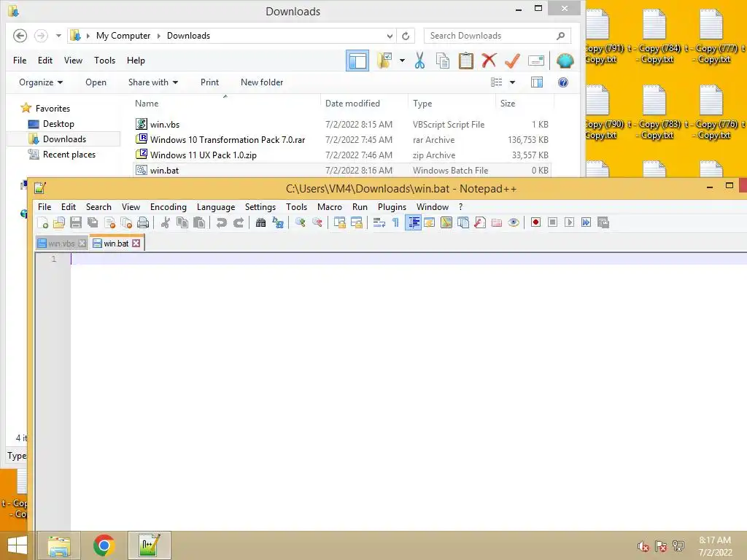Open the Plugins menu in Notepad++
The height and width of the screenshot is (560, 747).
click(x=392, y=207)
